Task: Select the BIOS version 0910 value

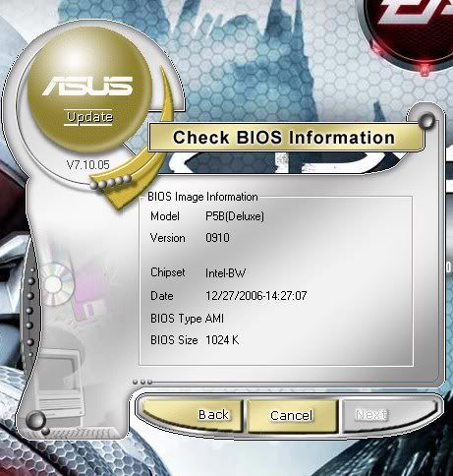Action: pyautogui.click(x=217, y=238)
